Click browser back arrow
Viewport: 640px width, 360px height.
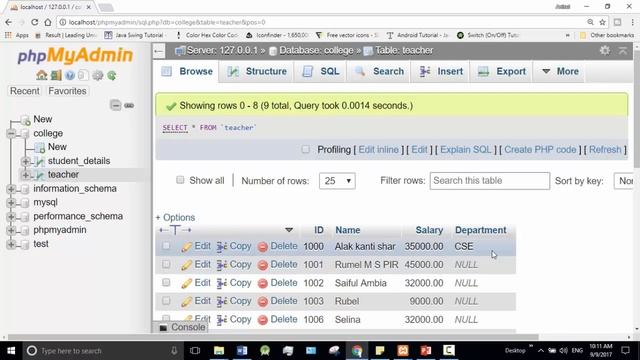9,22
